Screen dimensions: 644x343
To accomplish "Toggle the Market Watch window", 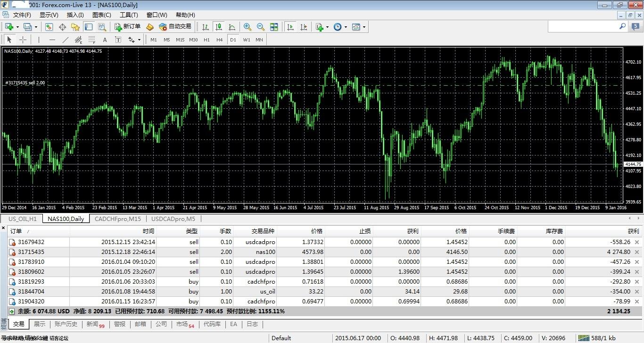I will [49, 27].
